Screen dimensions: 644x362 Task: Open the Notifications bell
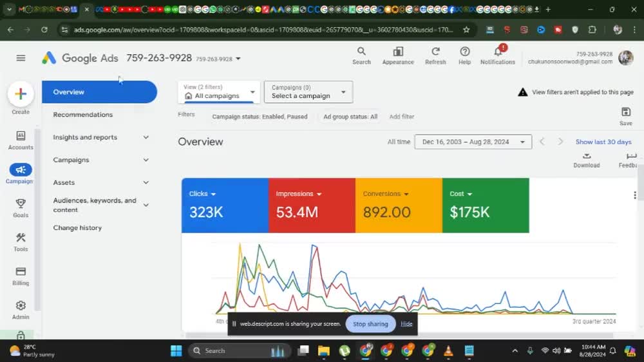click(x=498, y=55)
